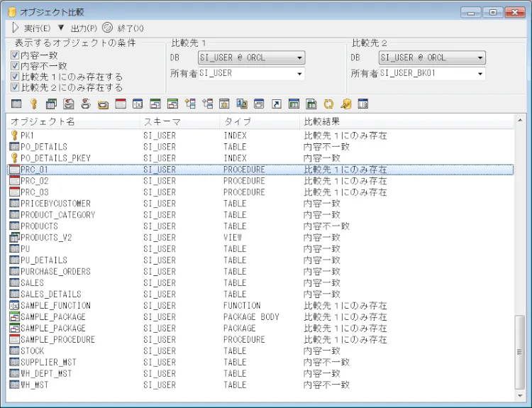Toggle the 内容一致 checkbox
Screen dimensions: 532x408
click(15, 55)
